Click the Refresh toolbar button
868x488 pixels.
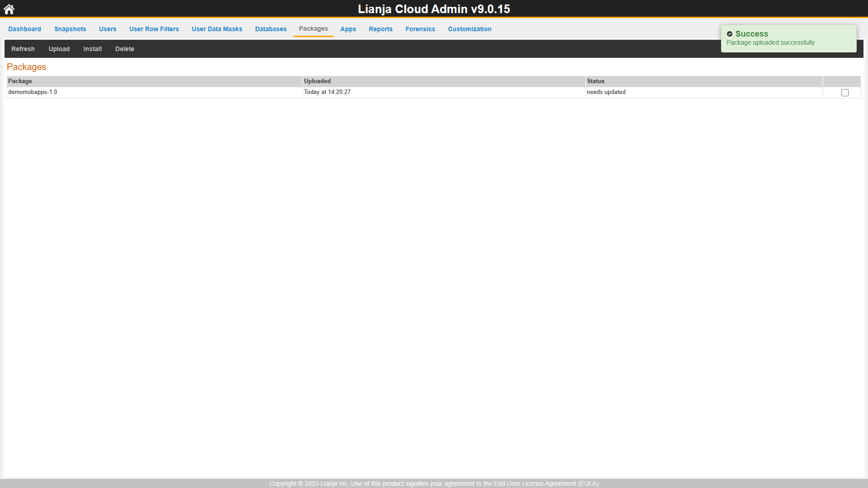pos(23,49)
